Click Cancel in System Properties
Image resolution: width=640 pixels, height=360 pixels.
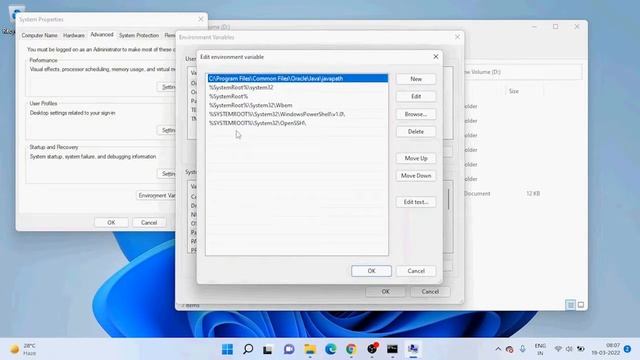click(149, 222)
